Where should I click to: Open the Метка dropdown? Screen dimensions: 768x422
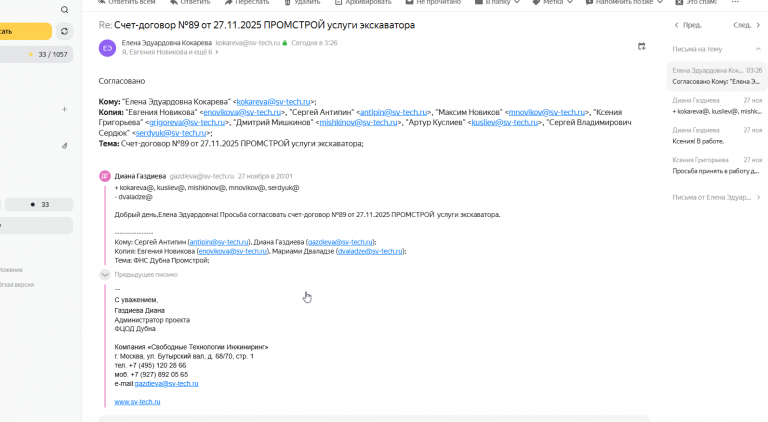click(552, 2)
